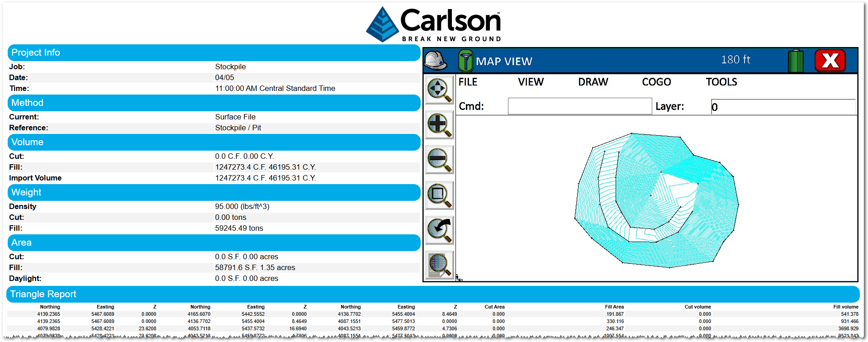Click Volume Cut value '0.0 C.F. 0.00 C.Y.'
Screen dimensions: 868x342
tap(244, 156)
